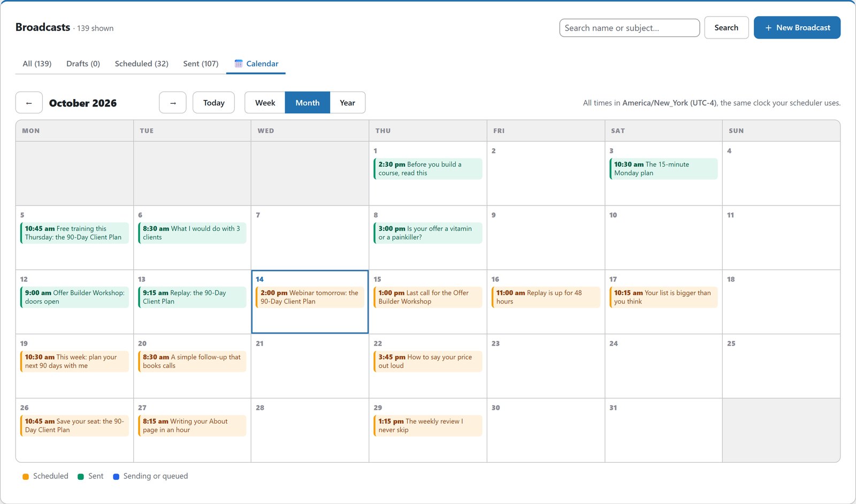Go to previous month with left arrow
The image size is (856, 504).
pyautogui.click(x=29, y=103)
